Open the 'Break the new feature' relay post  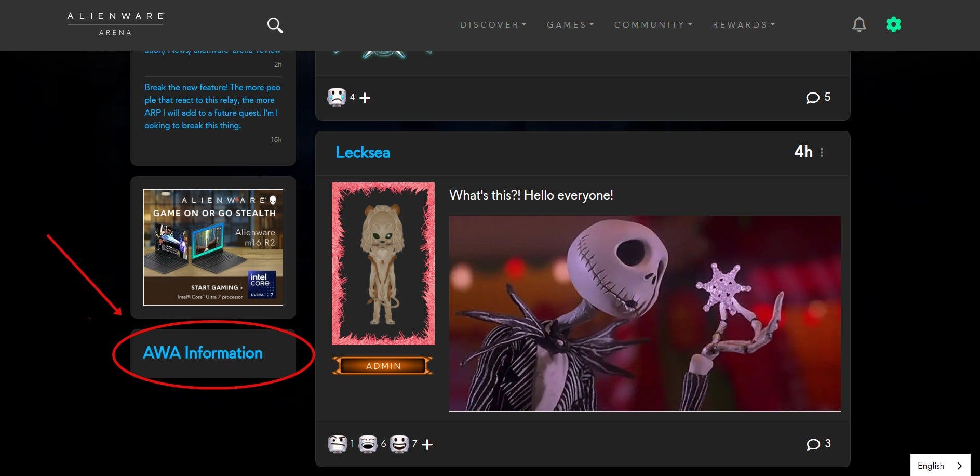tap(212, 107)
